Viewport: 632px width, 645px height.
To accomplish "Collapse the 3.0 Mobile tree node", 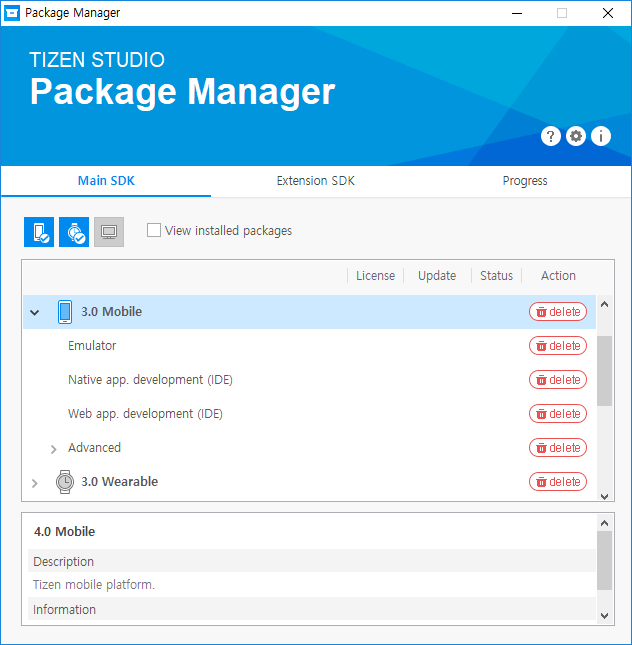I will 35,313.
